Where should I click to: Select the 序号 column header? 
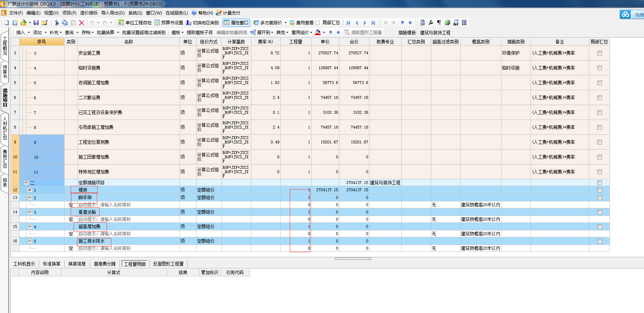click(x=42, y=42)
